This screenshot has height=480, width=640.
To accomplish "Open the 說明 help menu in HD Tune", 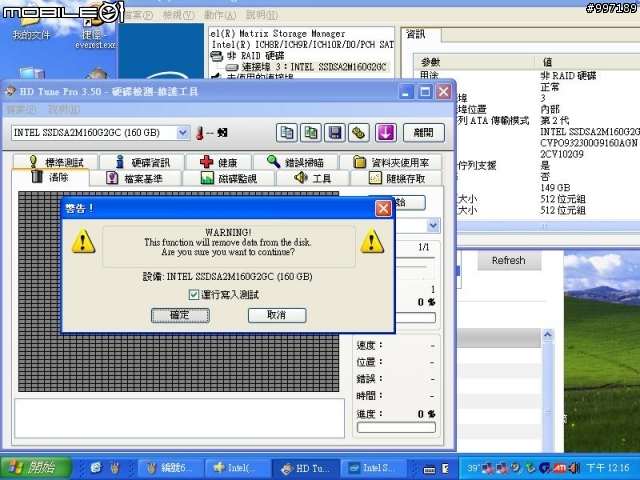I will pos(64,109).
